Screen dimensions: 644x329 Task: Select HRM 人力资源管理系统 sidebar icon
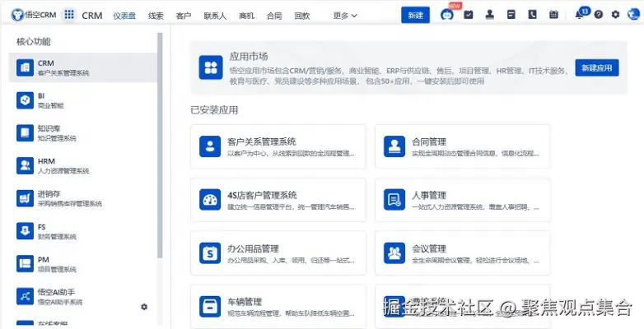coord(25,165)
